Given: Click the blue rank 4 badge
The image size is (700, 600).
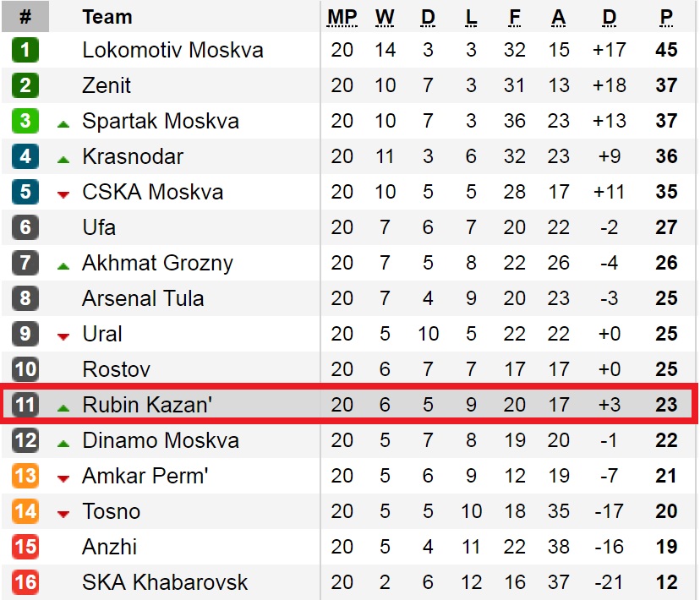Looking at the screenshot, I should [x=25, y=156].
